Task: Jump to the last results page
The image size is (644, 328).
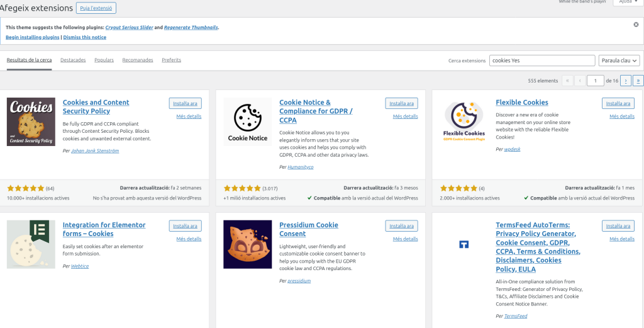Action: pyautogui.click(x=638, y=81)
